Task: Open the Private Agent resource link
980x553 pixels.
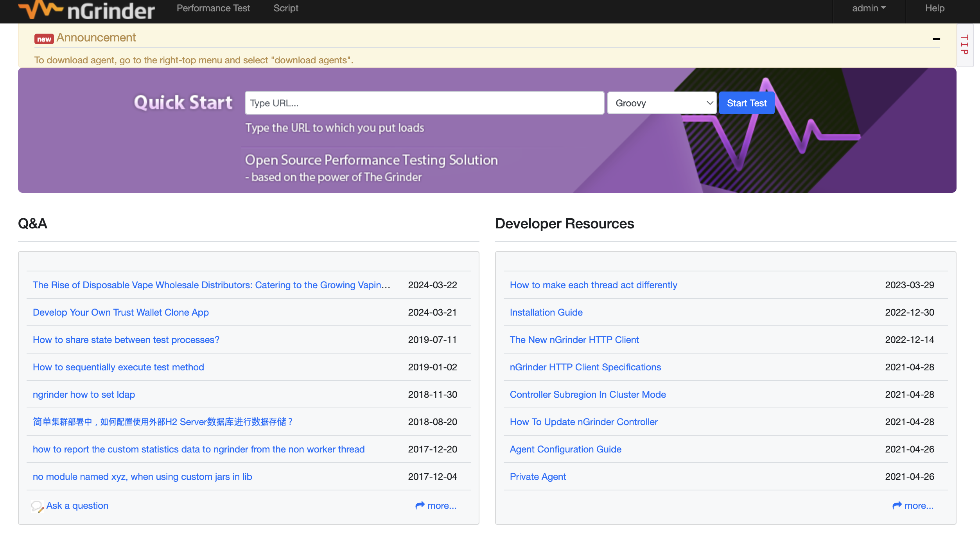Action: tap(538, 477)
